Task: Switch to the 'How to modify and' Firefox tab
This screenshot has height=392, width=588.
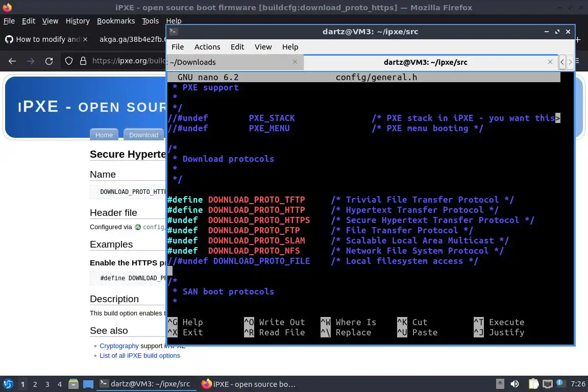Action: 46,39
